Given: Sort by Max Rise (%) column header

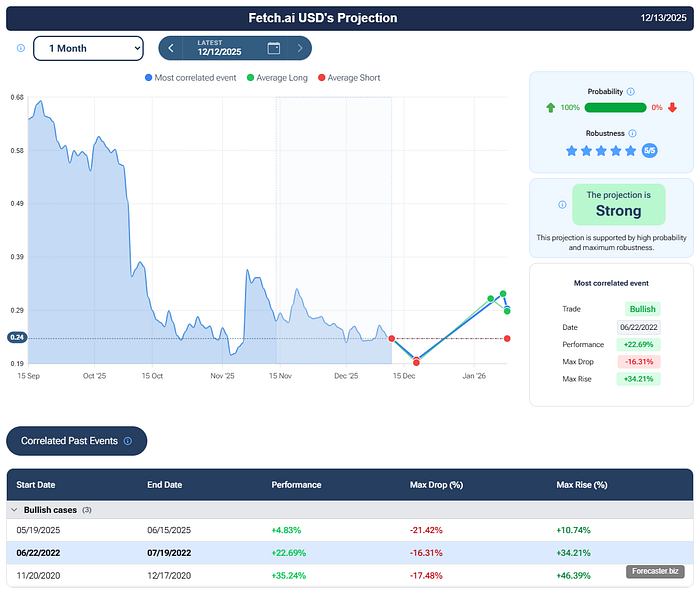Looking at the screenshot, I should click(582, 485).
